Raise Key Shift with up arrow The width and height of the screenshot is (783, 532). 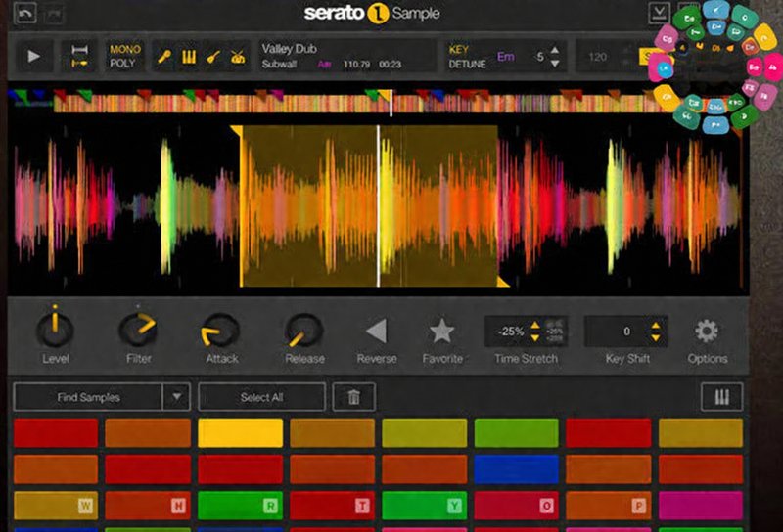pos(656,326)
